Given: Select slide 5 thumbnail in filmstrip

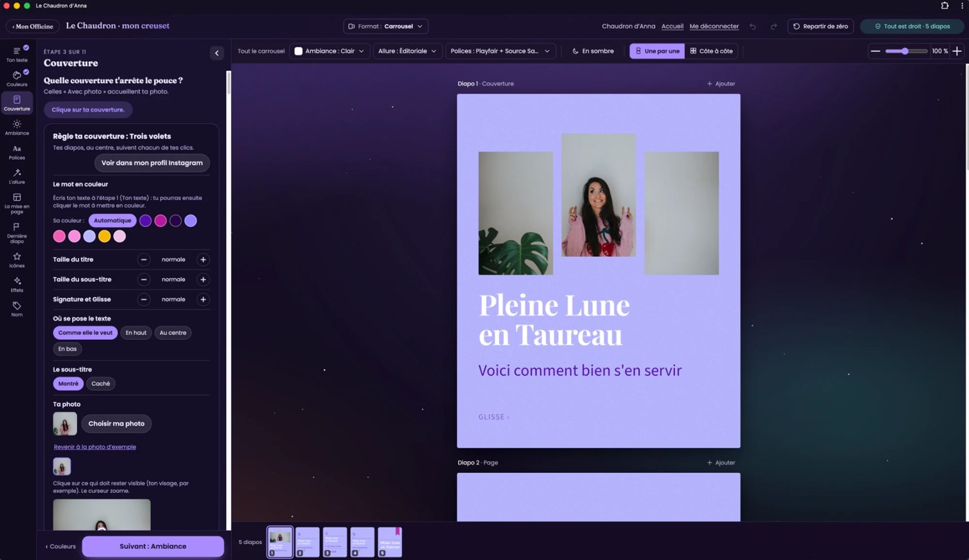Looking at the screenshot, I should [390, 542].
